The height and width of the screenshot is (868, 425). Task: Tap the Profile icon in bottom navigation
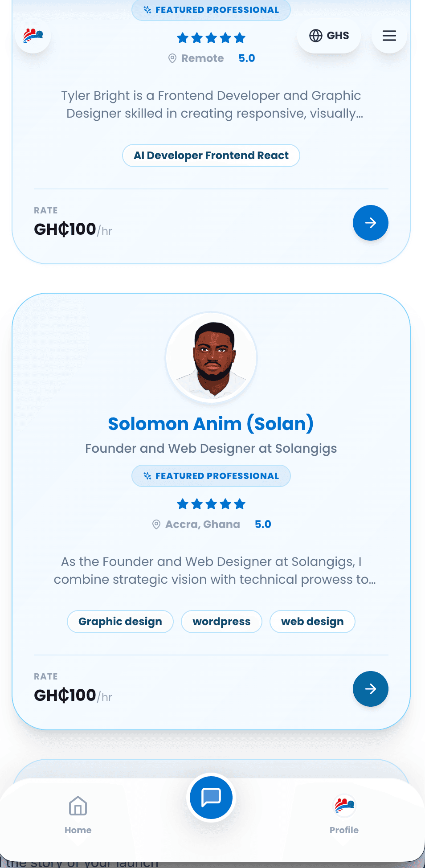pos(343,805)
